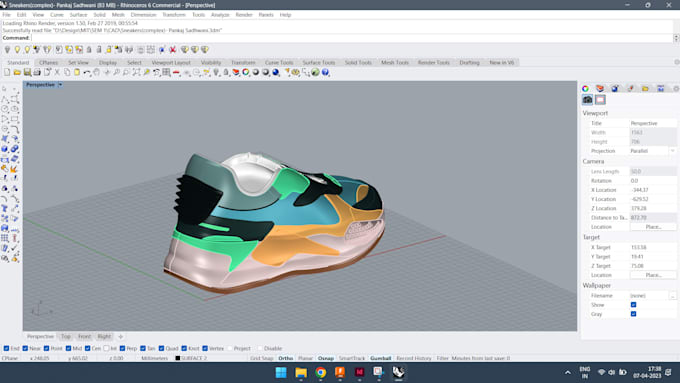Click the Save floppy disk icon
This screenshot has width=680, height=383.
[27, 72]
